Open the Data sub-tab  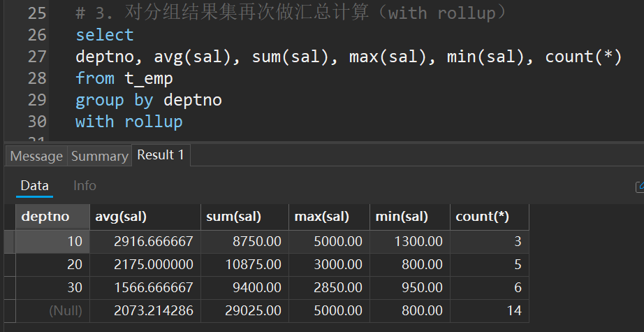[x=34, y=186]
